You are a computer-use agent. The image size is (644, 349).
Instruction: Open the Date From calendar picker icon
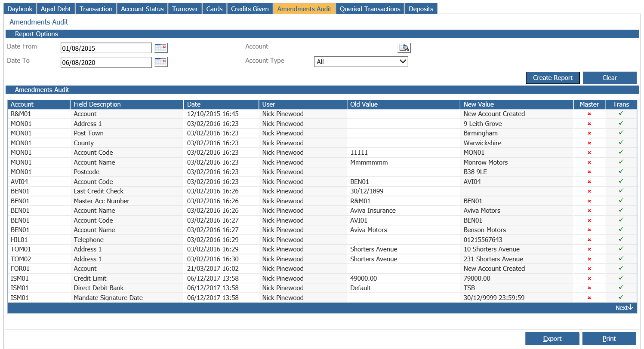[x=161, y=48]
